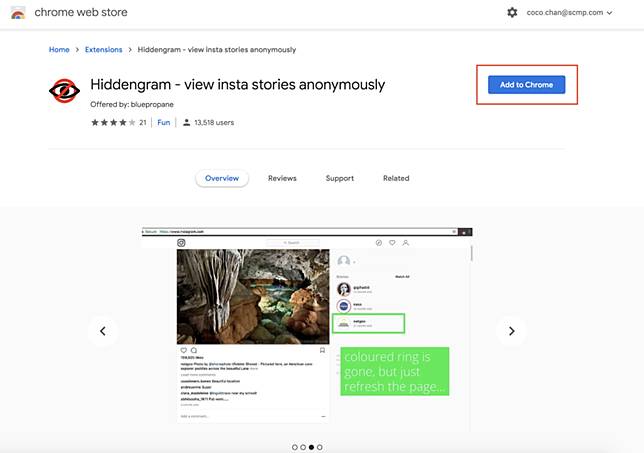Viewport: 644px width, 453px height.
Task: Select the Overview tab
Action: pos(222,178)
